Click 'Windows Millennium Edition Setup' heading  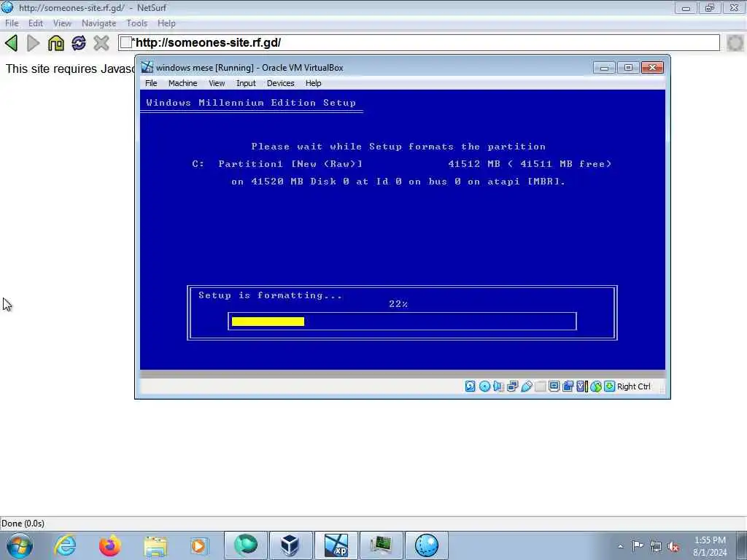(x=251, y=102)
